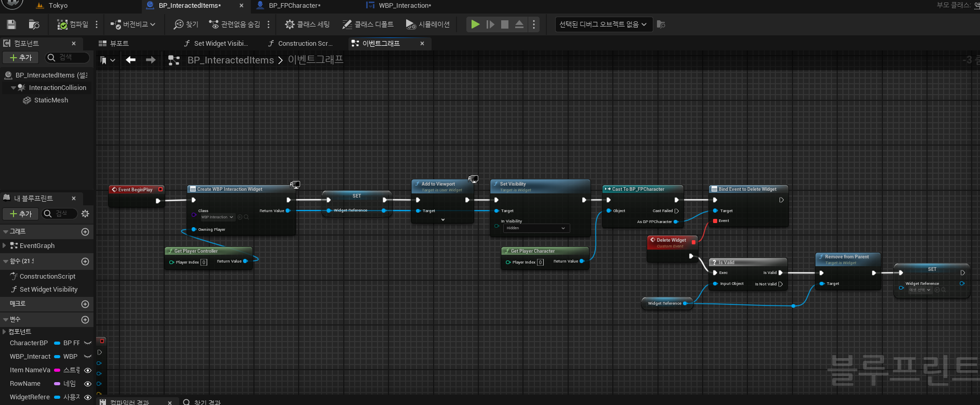Open 클래스 세팅 class settings

click(x=307, y=24)
